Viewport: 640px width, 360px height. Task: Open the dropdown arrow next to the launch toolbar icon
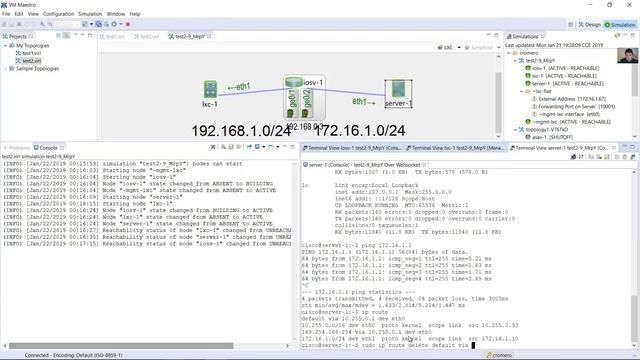point(91,24)
